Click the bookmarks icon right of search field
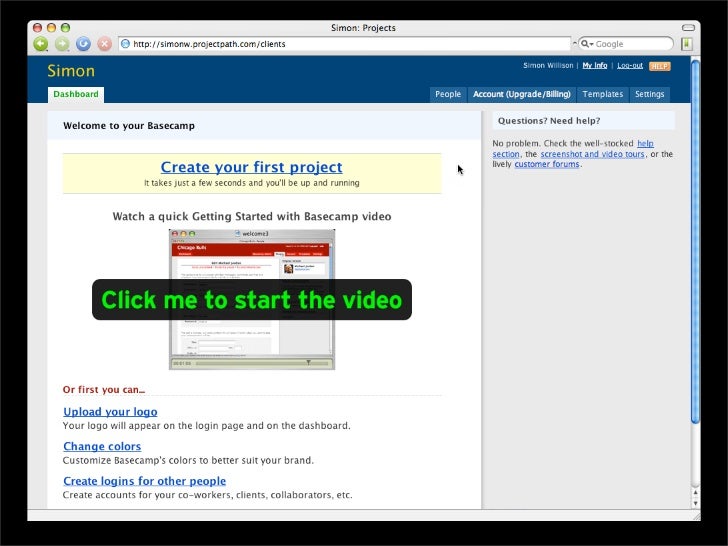Viewport: 728px width, 546px height. tap(687, 44)
